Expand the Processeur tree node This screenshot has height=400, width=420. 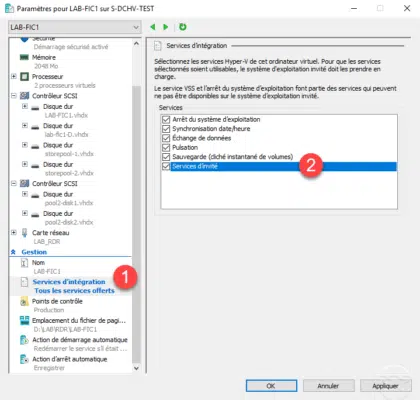14,76
